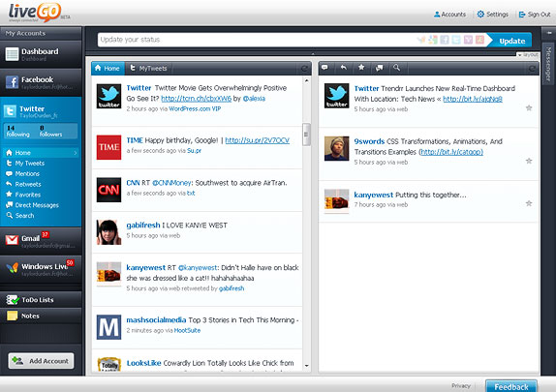Toggle the last red status target icon
Image resolution: width=556 pixels, height=392 pixels.
(x=479, y=40)
